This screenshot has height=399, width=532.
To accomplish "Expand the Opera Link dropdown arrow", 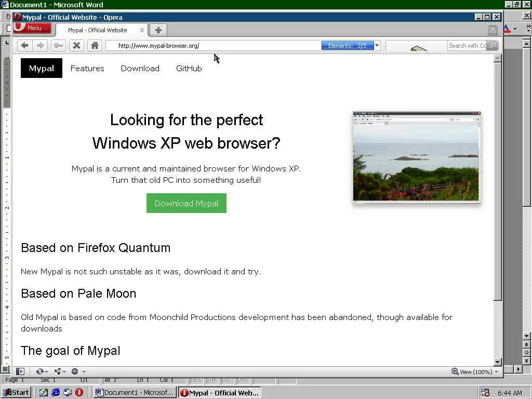I will click(46, 372).
